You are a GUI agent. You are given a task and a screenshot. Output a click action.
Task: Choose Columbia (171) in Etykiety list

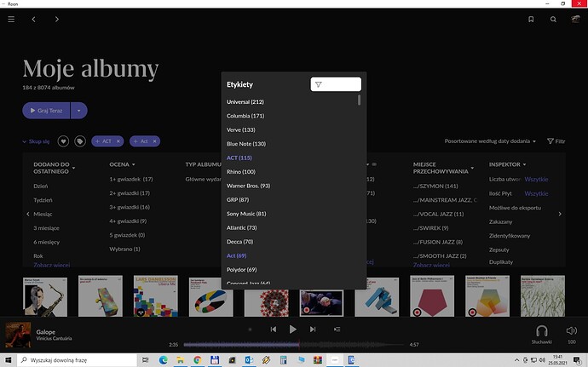pos(245,116)
